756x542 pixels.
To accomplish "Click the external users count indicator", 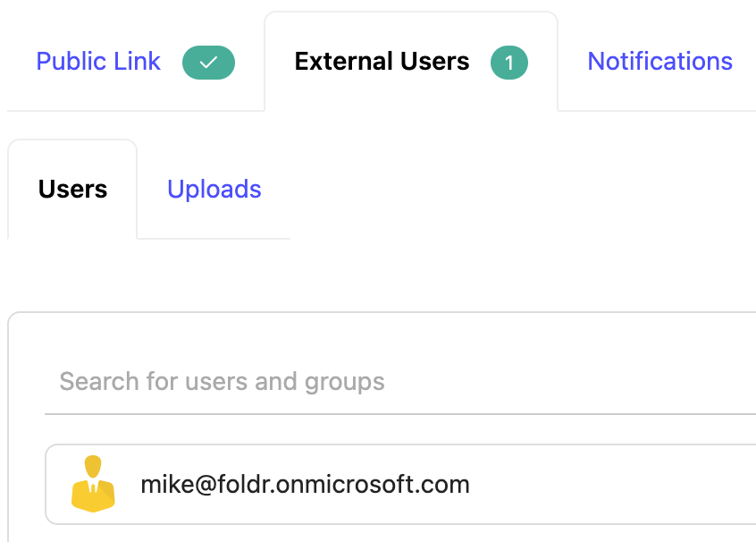I will [x=509, y=63].
